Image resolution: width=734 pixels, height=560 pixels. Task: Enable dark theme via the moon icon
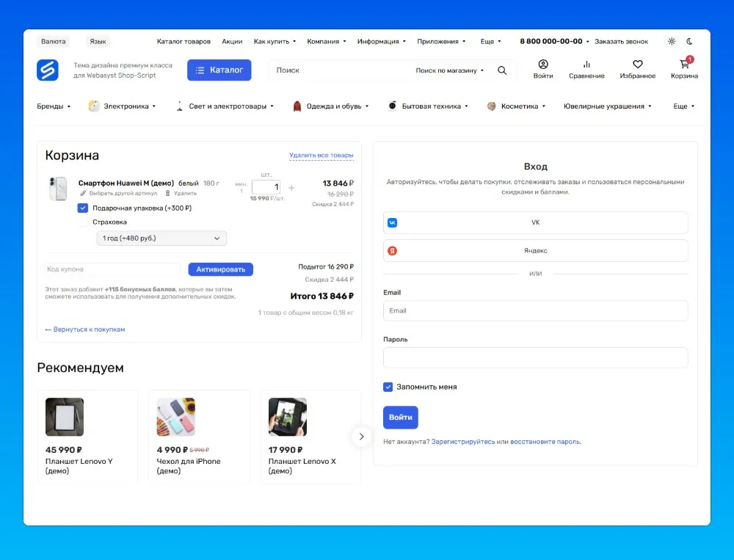tap(688, 41)
